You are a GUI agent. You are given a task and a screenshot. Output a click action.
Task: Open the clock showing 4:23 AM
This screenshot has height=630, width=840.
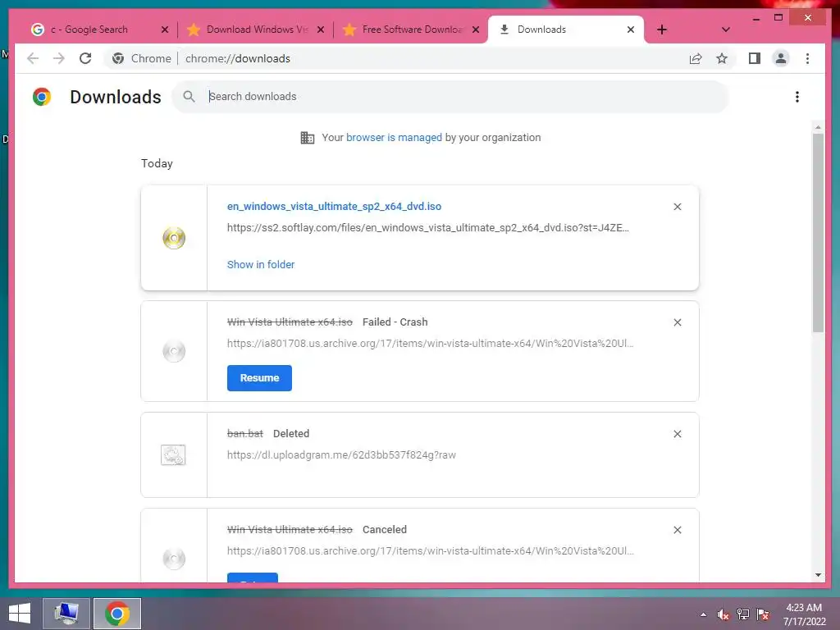[804, 614]
